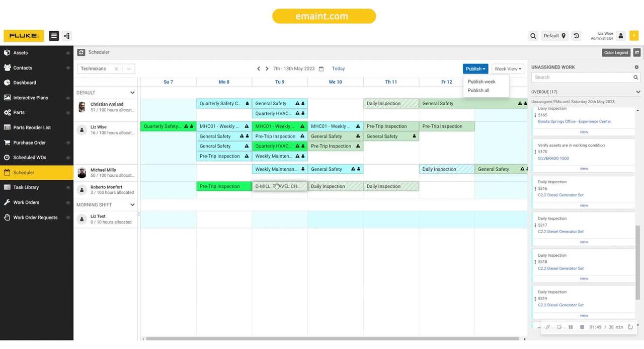This screenshot has width=644, height=349.
Task: Select Liz Wise's Sunday Quarterly Safety task
Action: (168, 126)
